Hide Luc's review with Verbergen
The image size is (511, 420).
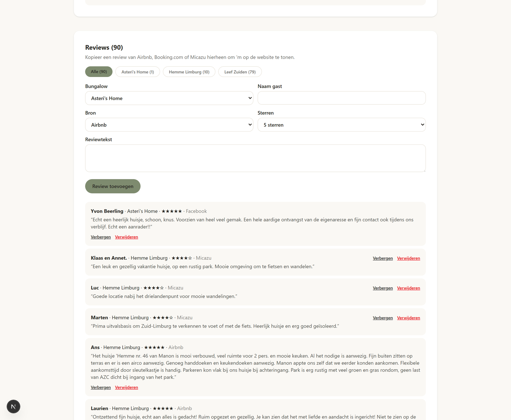(383, 288)
